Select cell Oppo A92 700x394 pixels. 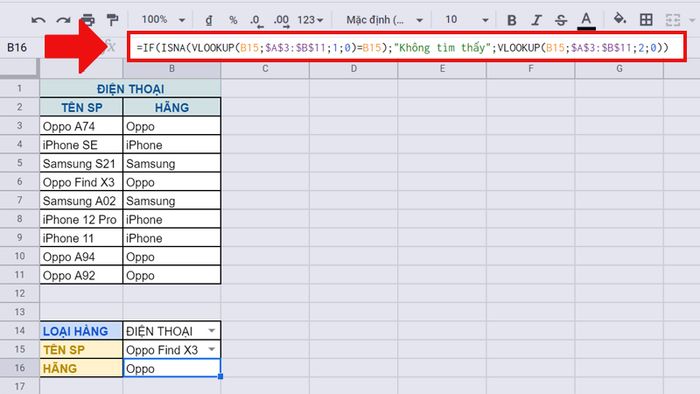(81, 275)
